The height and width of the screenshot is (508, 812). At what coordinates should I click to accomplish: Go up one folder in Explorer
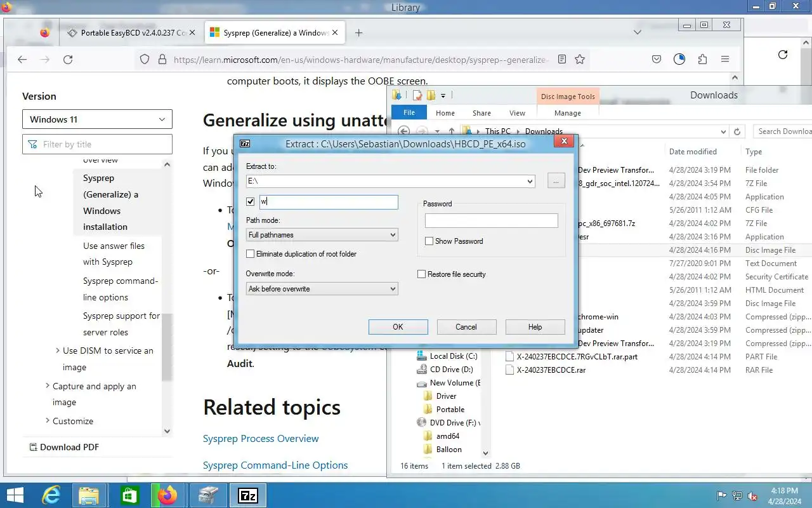coord(452,131)
